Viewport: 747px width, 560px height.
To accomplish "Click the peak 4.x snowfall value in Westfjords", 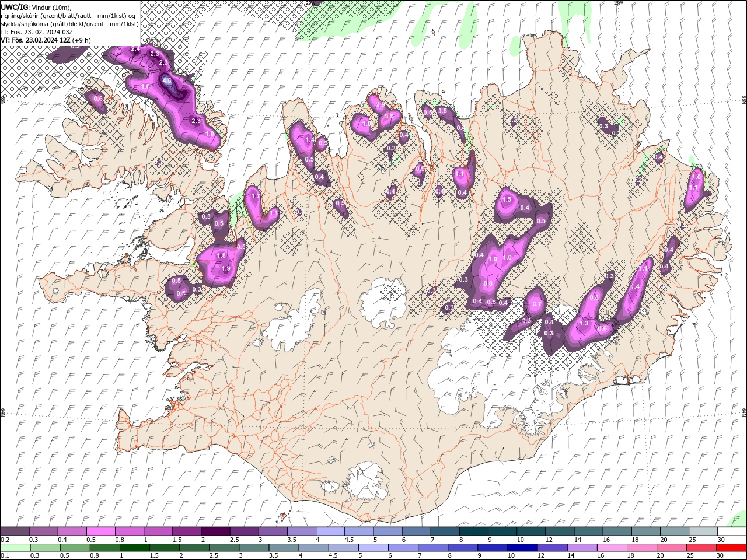I will [x=166, y=80].
